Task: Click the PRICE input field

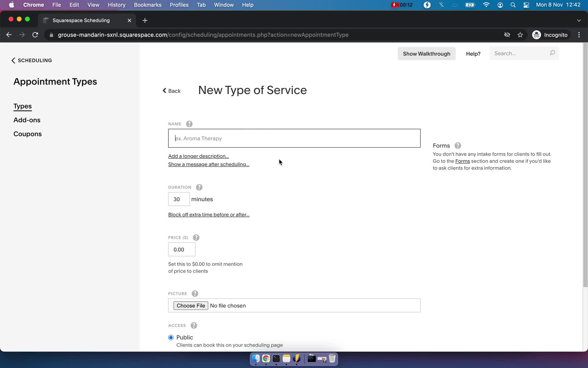Action: (x=181, y=249)
